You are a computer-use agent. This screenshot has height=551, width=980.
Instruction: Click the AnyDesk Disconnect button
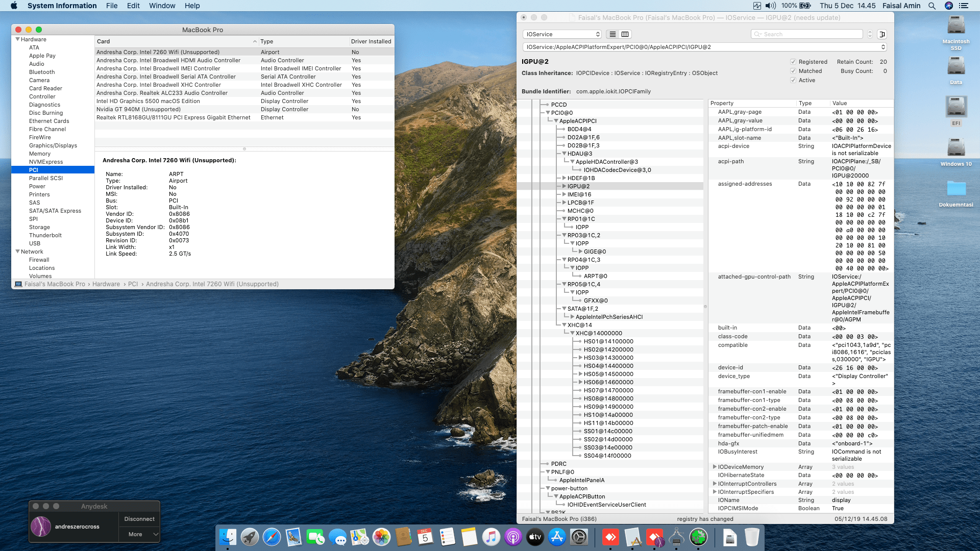click(139, 519)
